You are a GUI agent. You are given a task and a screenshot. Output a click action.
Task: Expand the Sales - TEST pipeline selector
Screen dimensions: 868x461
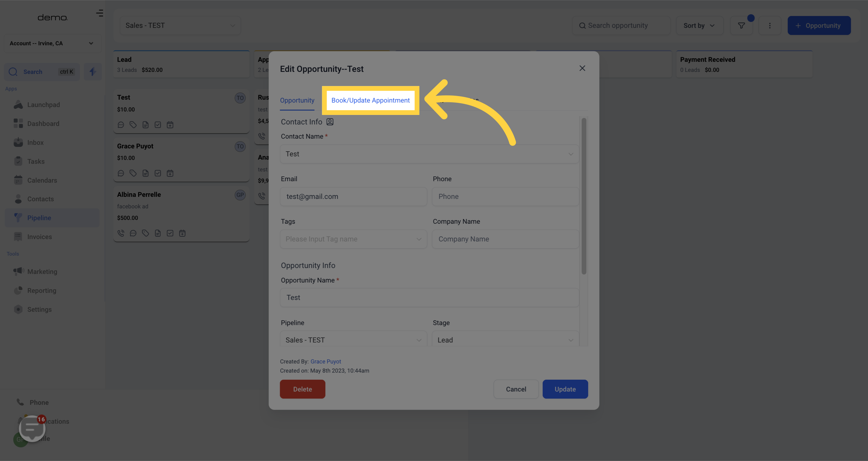(x=180, y=26)
